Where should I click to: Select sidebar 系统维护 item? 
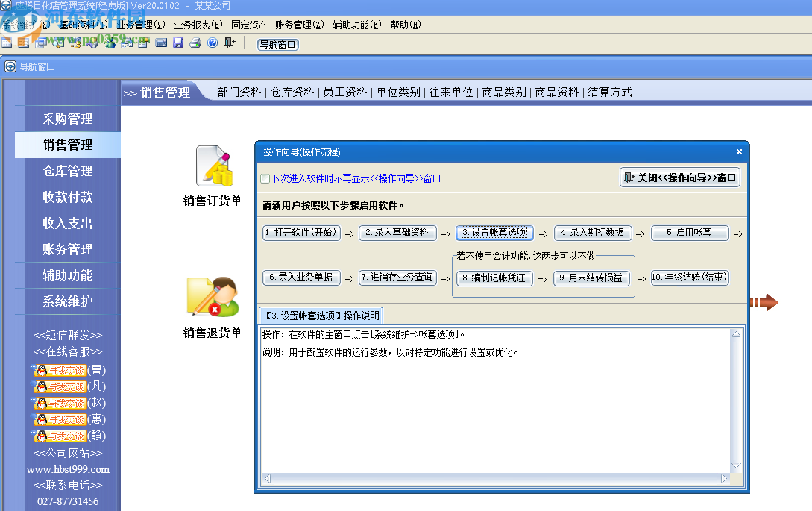point(67,301)
